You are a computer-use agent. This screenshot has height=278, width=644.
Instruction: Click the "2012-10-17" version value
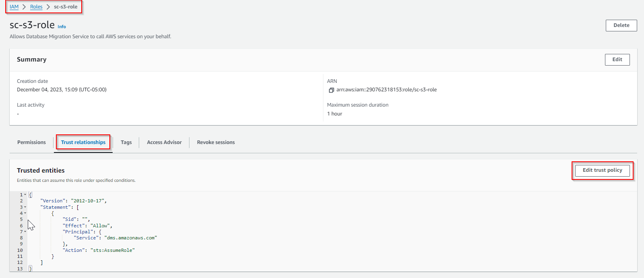88,201
